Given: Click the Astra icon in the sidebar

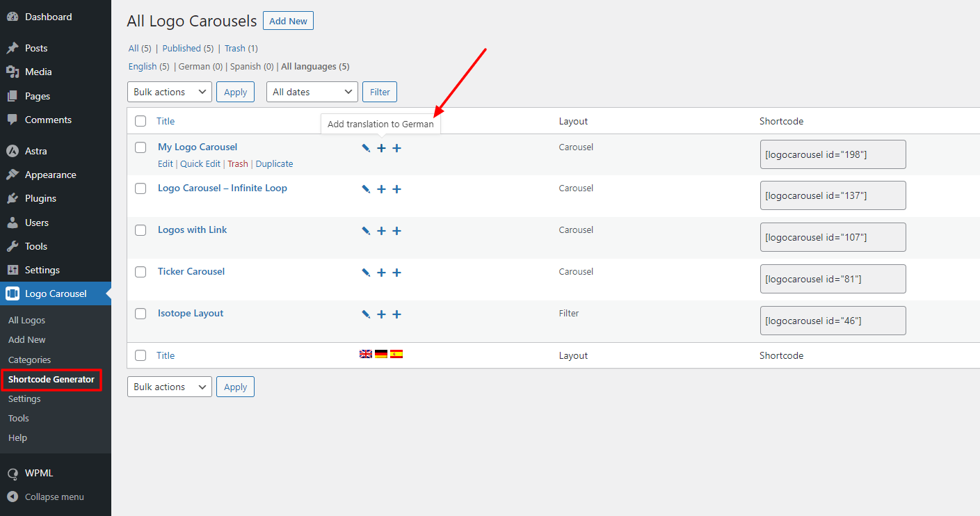Looking at the screenshot, I should (13, 151).
